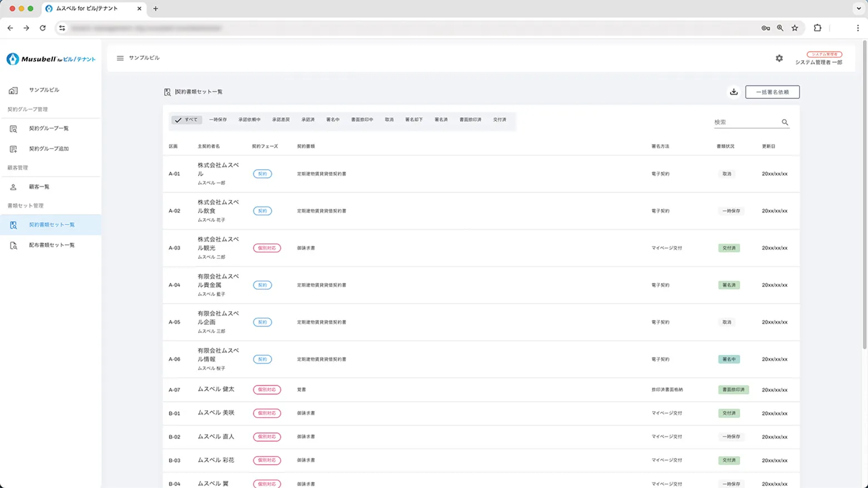Open the tab search chevron in the tab strip

tap(857, 8)
